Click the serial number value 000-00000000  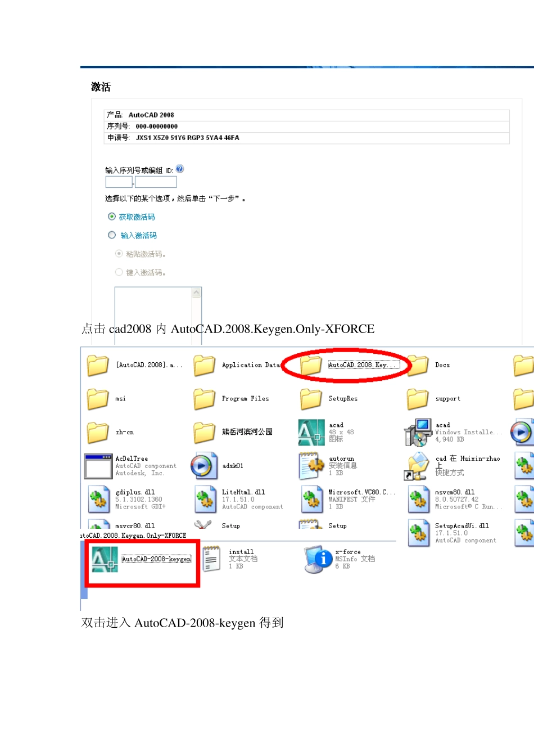pos(157,127)
